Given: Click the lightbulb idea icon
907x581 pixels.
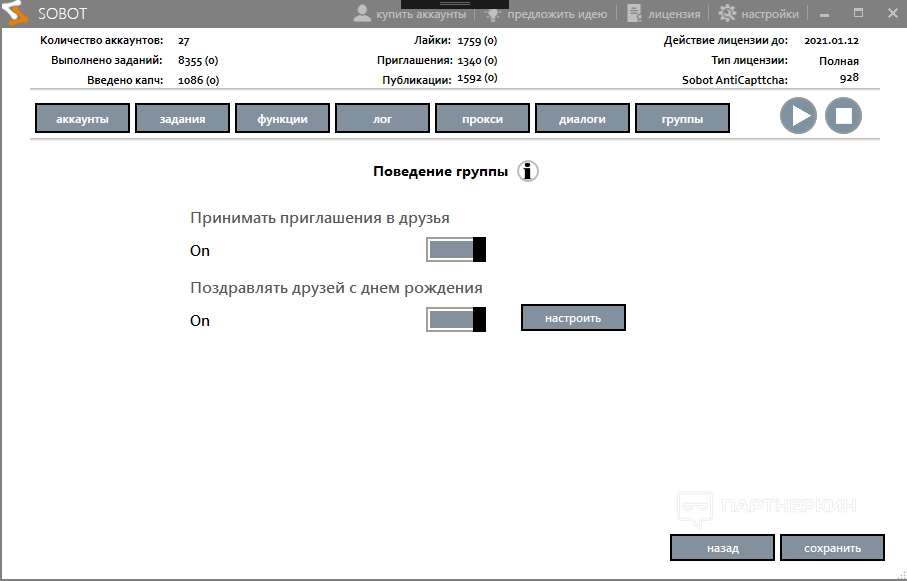Looking at the screenshot, I should (x=492, y=14).
